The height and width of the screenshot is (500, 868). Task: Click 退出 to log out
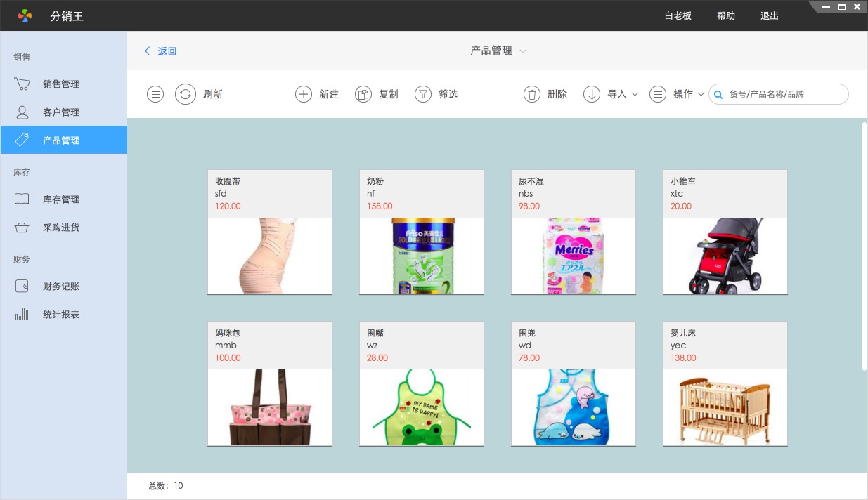pyautogui.click(x=770, y=15)
